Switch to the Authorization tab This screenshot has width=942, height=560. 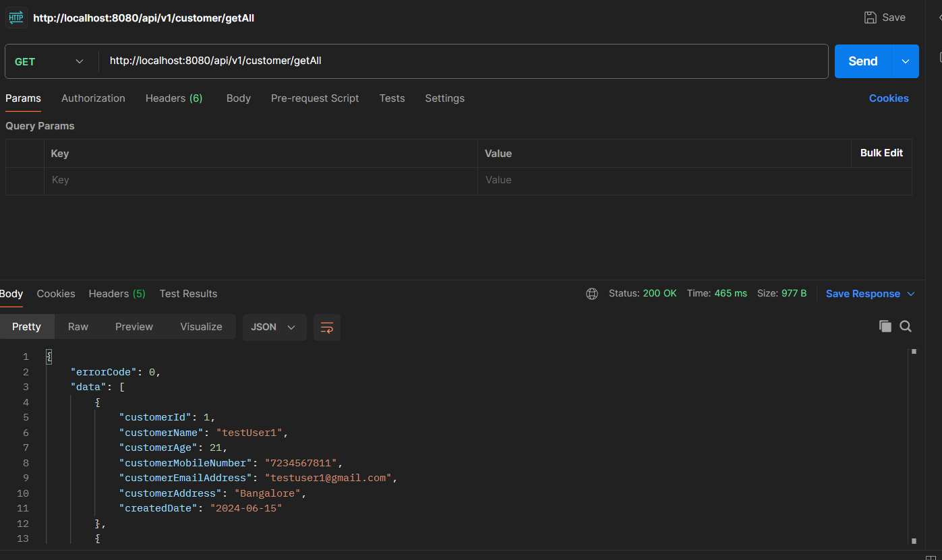point(93,98)
